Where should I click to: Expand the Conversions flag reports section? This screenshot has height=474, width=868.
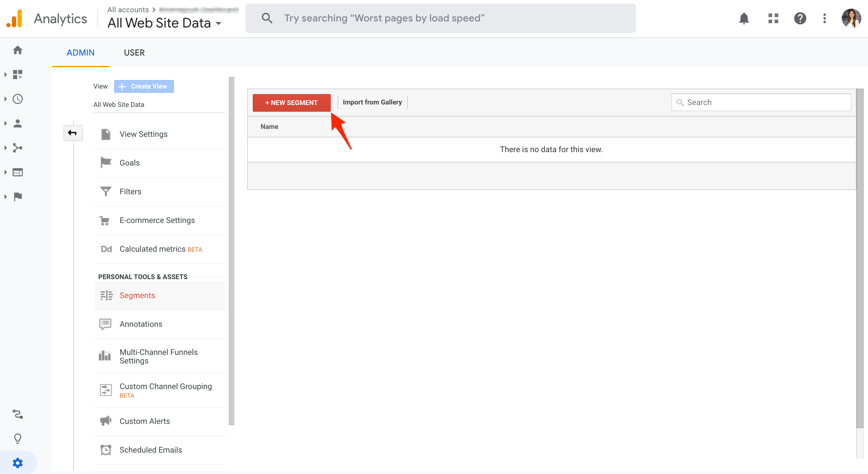[x=17, y=197]
